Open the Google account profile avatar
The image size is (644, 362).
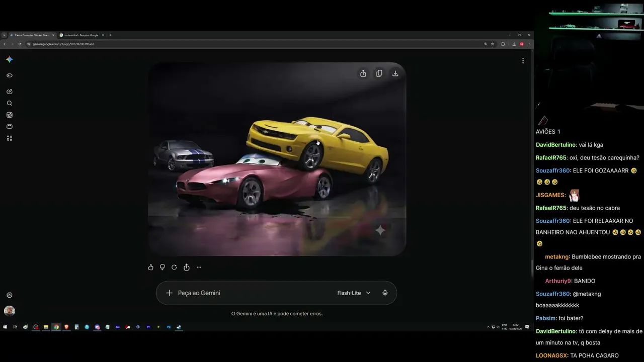(x=9, y=311)
